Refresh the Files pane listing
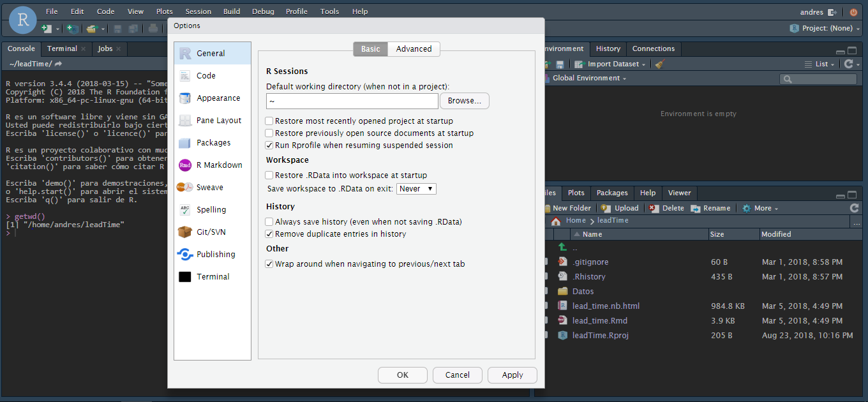The width and height of the screenshot is (868, 402). [855, 207]
